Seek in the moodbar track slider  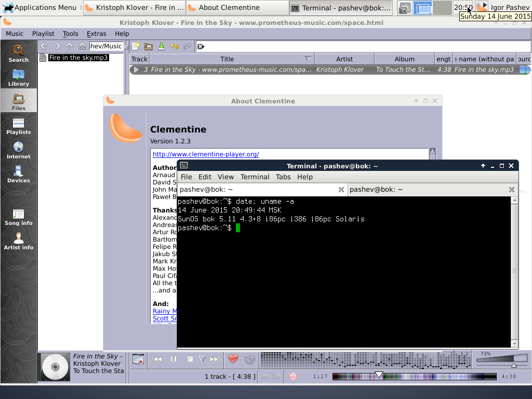[414, 376]
